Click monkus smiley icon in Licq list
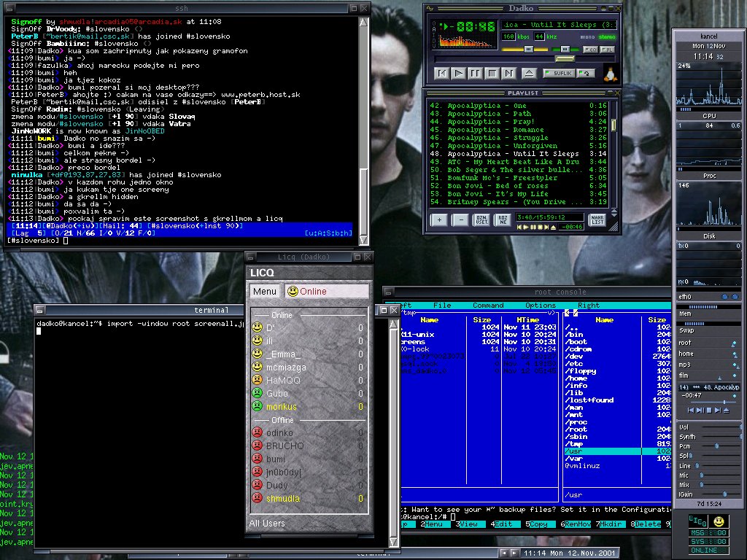The width and height of the screenshot is (747, 560). click(257, 406)
